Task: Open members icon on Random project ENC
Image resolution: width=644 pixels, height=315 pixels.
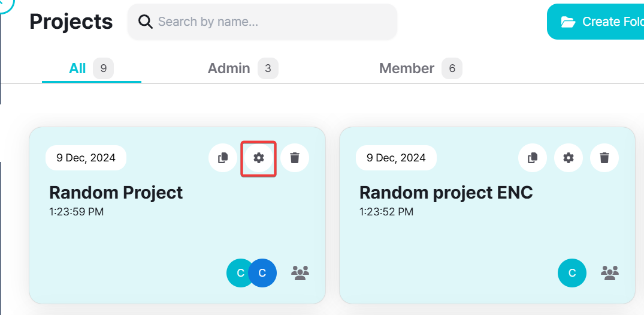Action: coord(610,273)
